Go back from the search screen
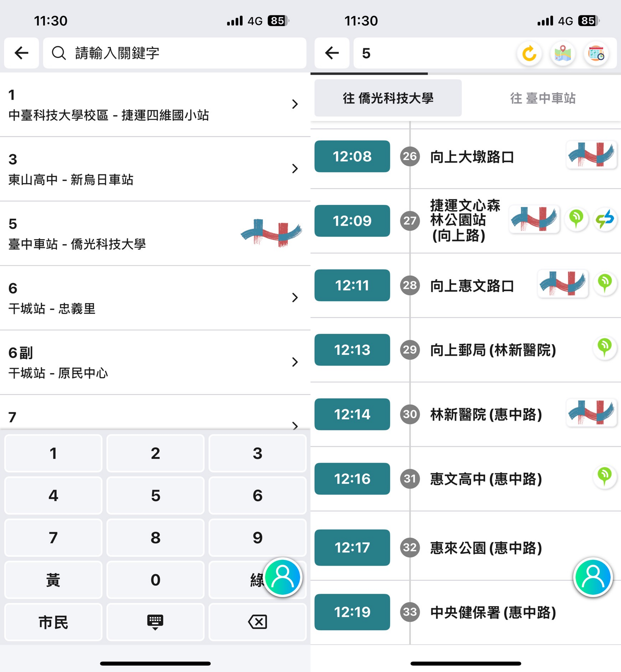The width and height of the screenshot is (621, 672). point(21,53)
